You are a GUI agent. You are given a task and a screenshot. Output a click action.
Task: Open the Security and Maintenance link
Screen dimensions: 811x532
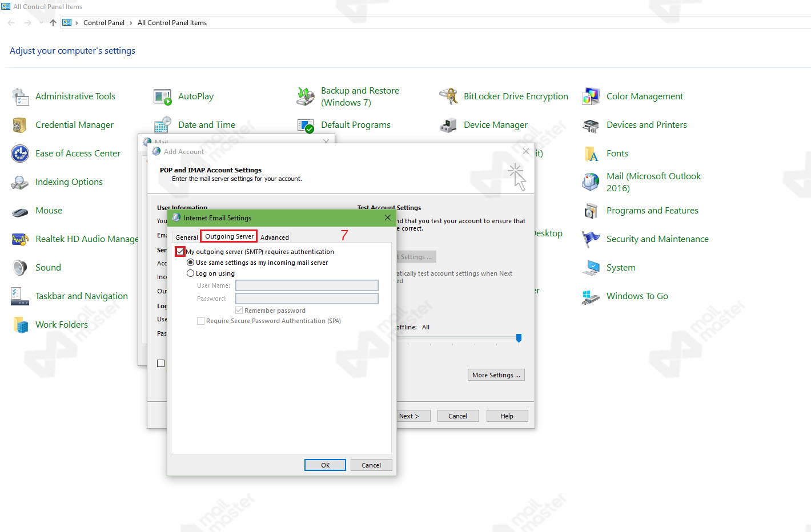coord(657,239)
